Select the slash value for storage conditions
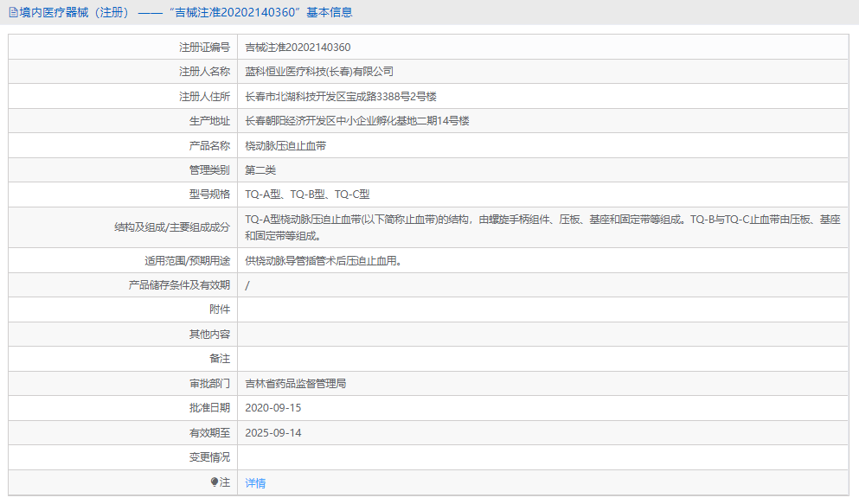859x504 pixels. (247, 285)
